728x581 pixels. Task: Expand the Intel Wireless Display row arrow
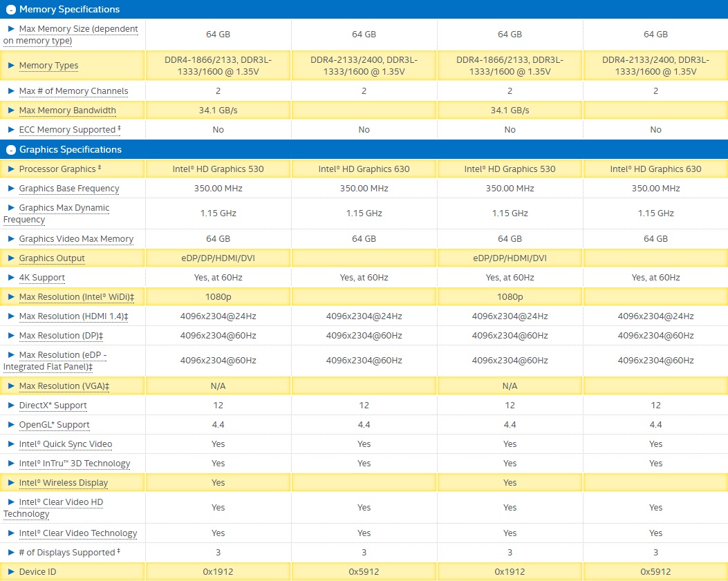pyautogui.click(x=11, y=483)
